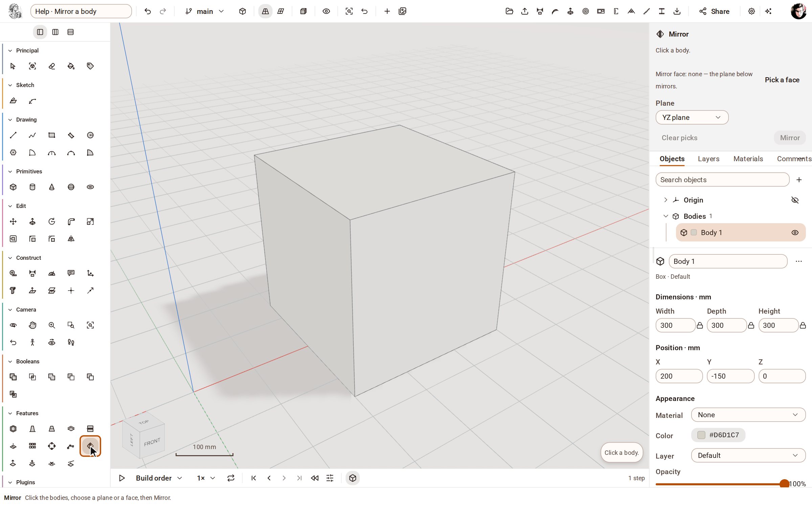Click the Opacity slider handle
Viewport: 812px width, 508px height.
click(x=784, y=484)
